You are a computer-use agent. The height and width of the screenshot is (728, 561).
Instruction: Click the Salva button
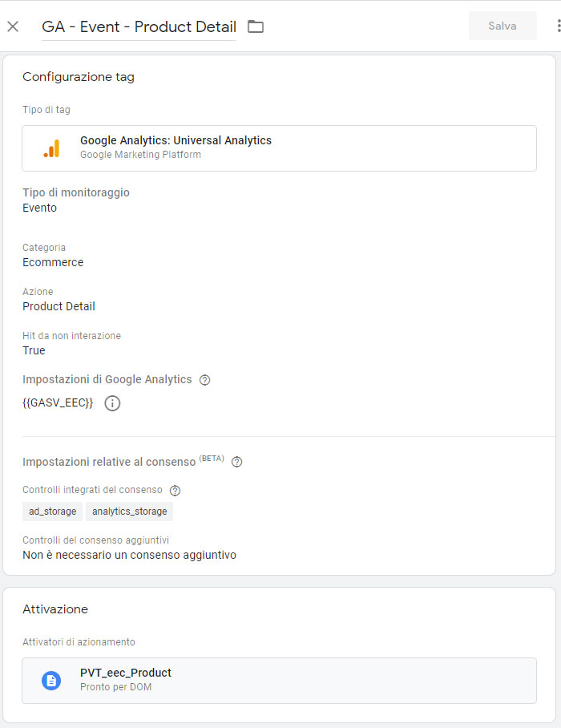tap(502, 26)
